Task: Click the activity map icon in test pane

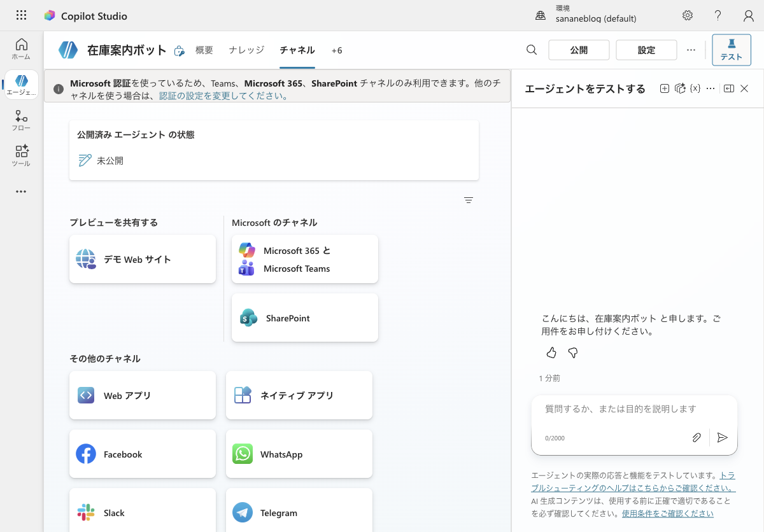Action: tap(680, 88)
